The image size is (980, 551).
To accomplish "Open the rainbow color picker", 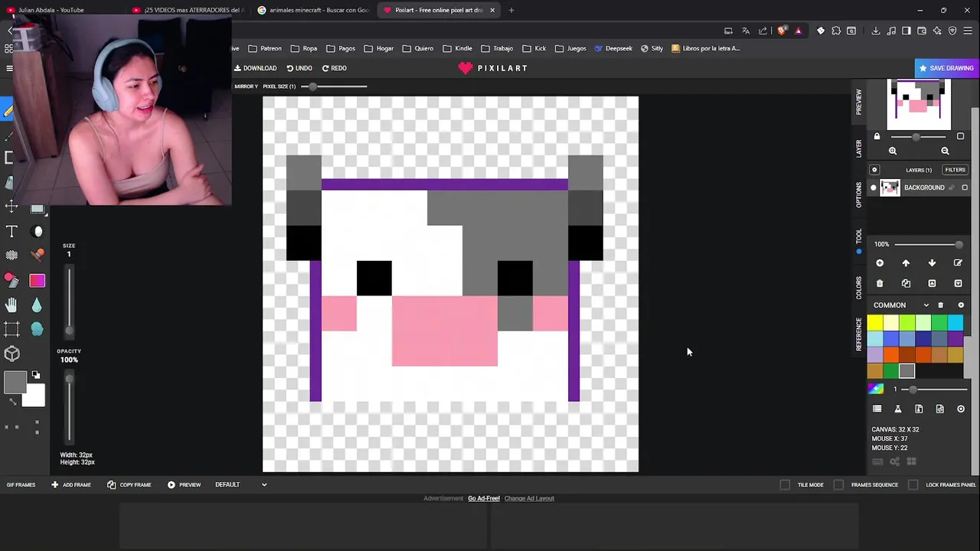I will coord(876,389).
